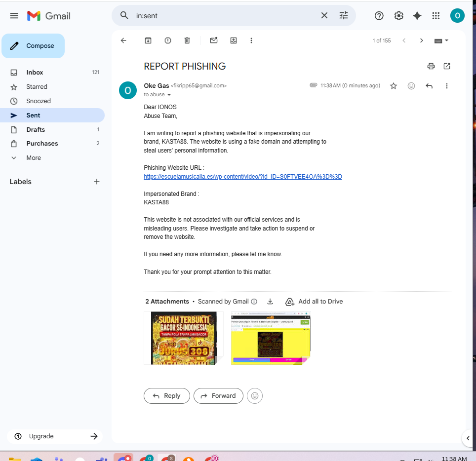
Task: Clear the search with the X icon
Action: click(324, 15)
